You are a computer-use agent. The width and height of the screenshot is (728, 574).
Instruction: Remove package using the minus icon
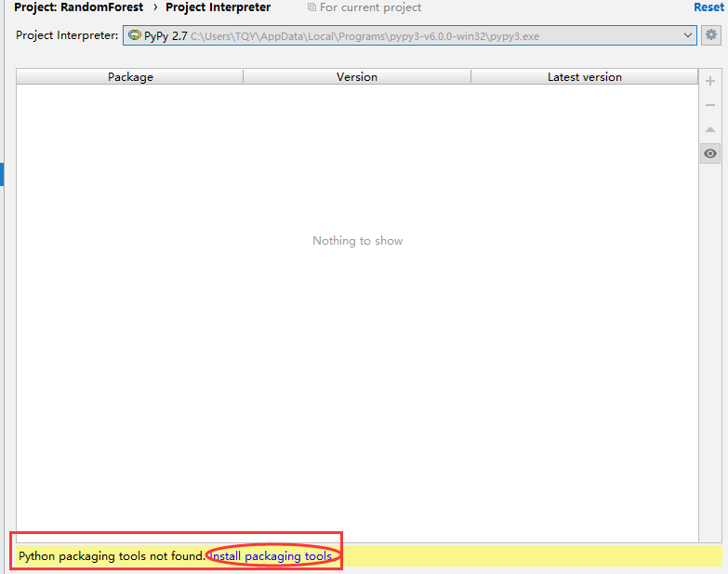tap(710, 105)
